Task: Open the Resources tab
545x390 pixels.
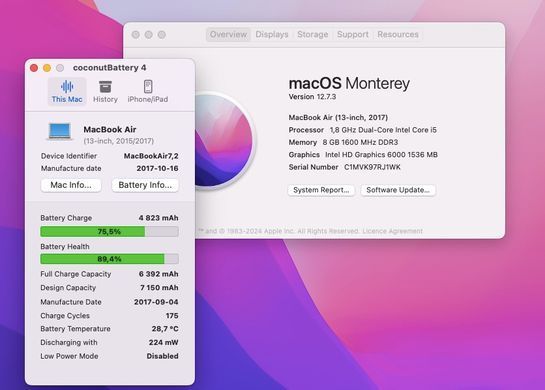Action: pyautogui.click(x=398, y=34)
